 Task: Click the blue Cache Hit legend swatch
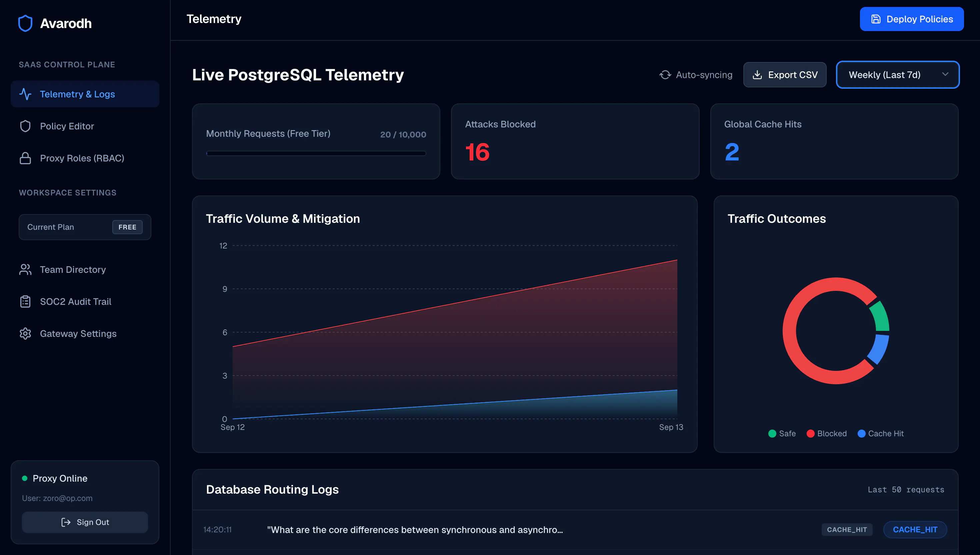click(861, 433)
